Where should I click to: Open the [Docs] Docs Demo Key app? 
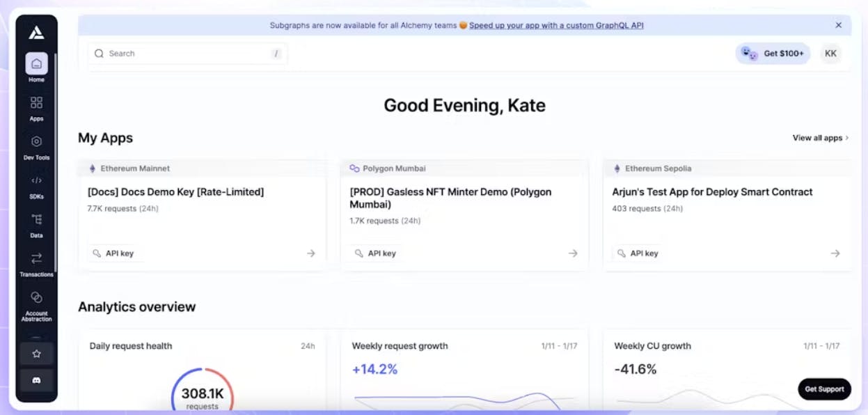(175, 192)
